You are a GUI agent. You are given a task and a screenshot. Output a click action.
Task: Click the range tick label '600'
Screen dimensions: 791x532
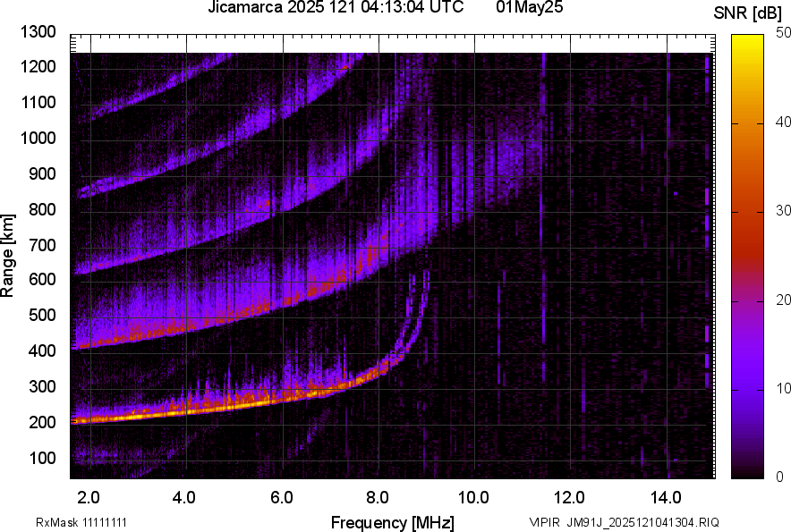click(x=42, y=279)
